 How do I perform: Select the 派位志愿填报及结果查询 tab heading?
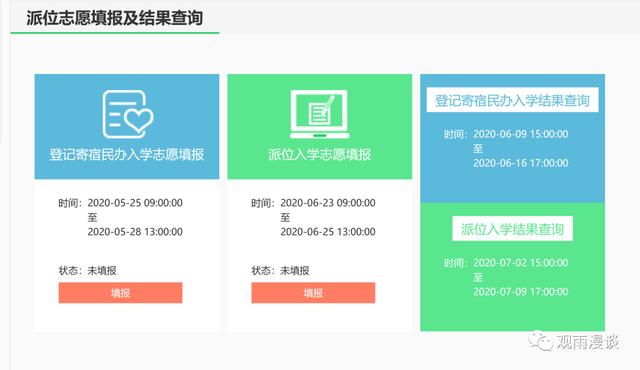115,18
